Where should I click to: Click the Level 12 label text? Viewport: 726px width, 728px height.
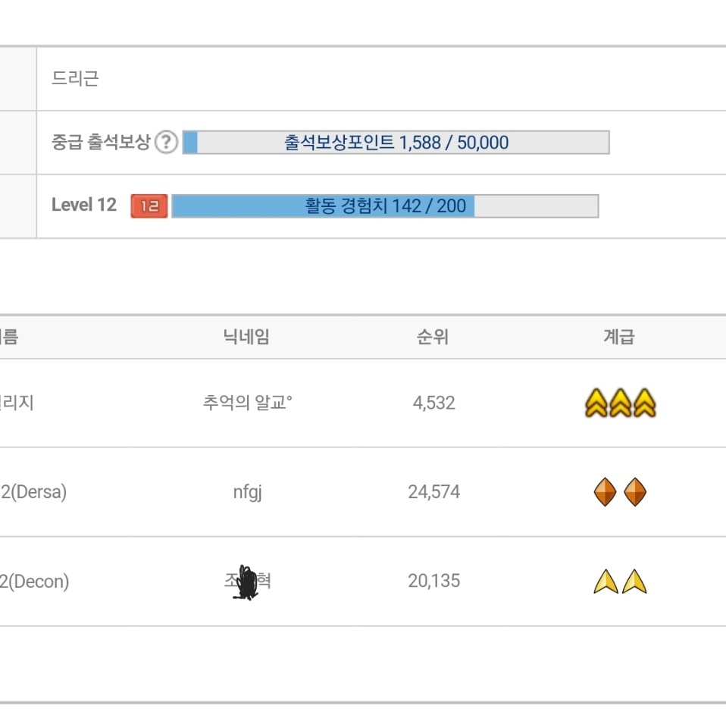coord(83,206)
